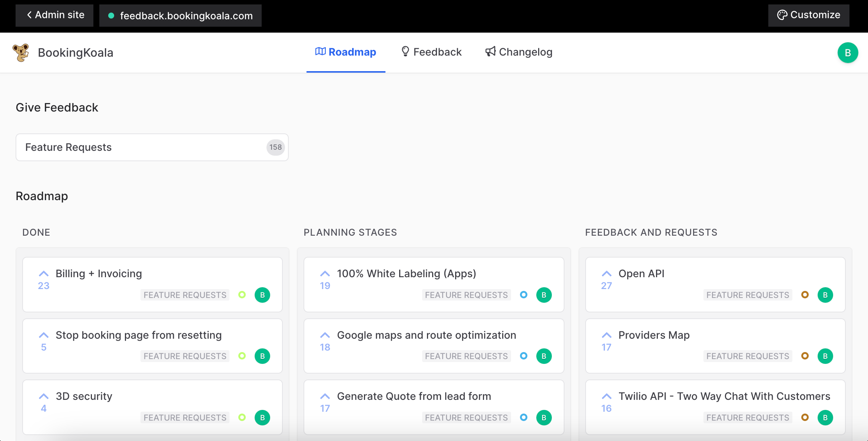Open the Stop booking page from resetting post
Image resolution: width=868 pixels, height=441 pixels.
point(139,335)
